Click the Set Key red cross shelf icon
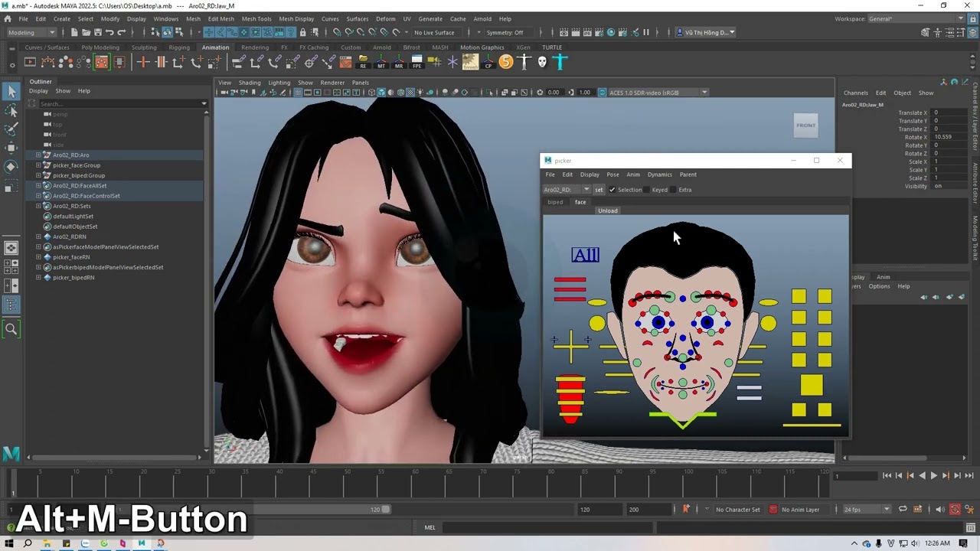This screenshot has width=980, height=551. click(x=142, y=62)
